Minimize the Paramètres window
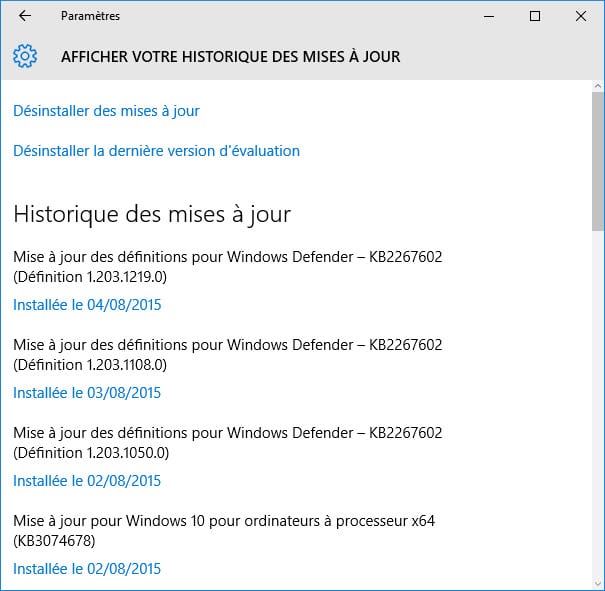 point(489,16)
